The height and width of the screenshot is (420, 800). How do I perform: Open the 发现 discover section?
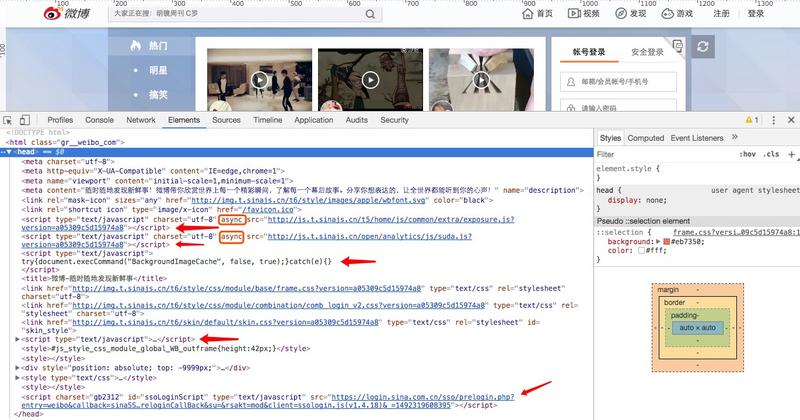[631, 13]
